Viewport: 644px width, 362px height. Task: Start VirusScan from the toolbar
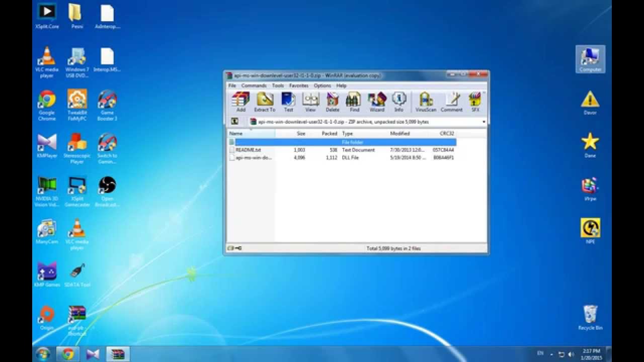(x=426, y=102)
